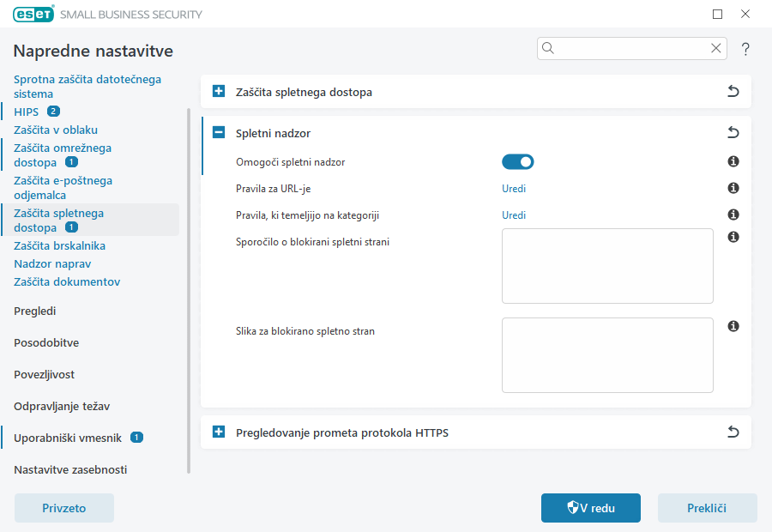Reset Zaščita spletnega dostopa section to defaults
Screen dimensions: 772x532
733,91
